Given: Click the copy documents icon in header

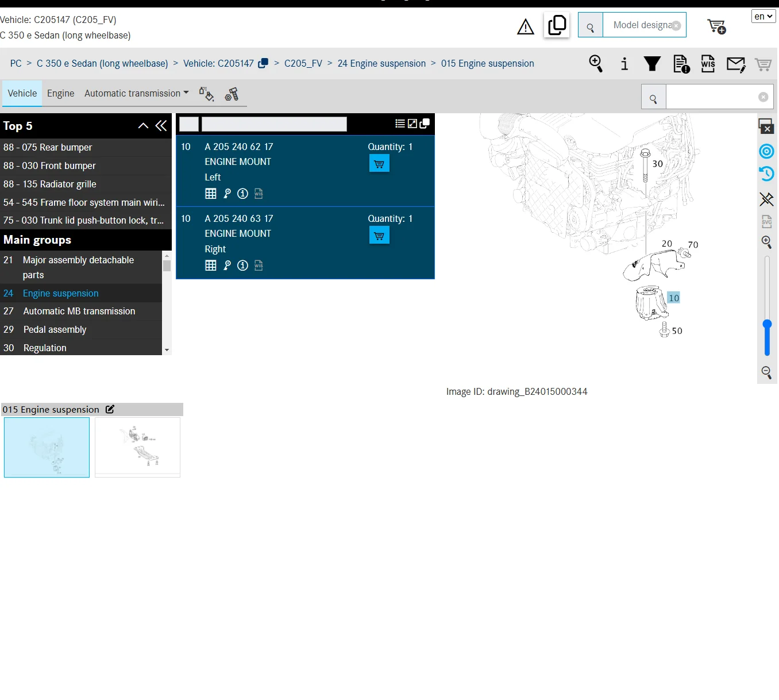Looking at the screenshot, I should click(x=557, y=25).
